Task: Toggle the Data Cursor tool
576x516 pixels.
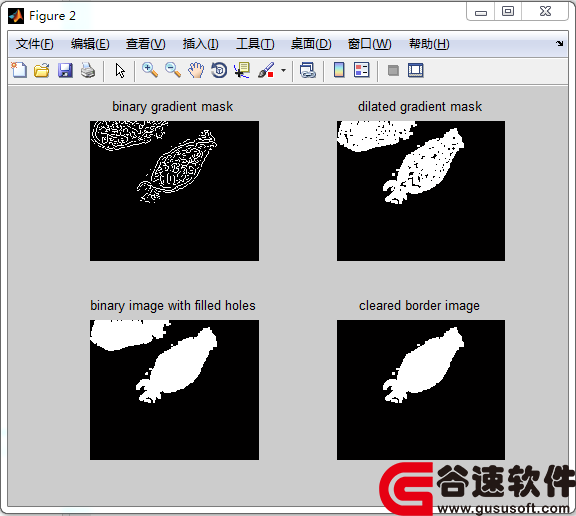Action: click(242, 70)
